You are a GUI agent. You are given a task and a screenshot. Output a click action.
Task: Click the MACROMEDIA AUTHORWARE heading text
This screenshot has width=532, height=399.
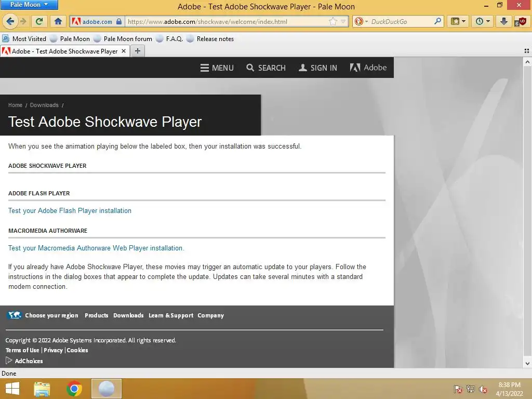click(x=48, y=231)
